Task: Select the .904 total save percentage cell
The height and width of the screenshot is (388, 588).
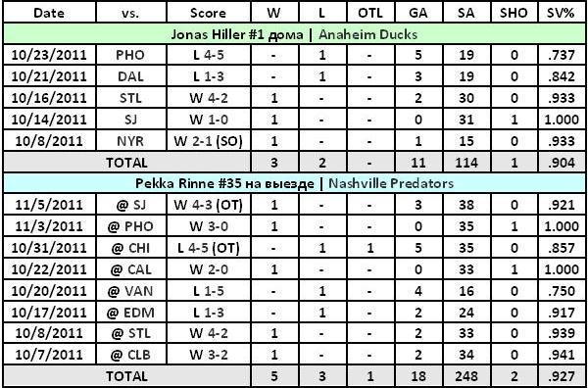Action: point(563,163)
